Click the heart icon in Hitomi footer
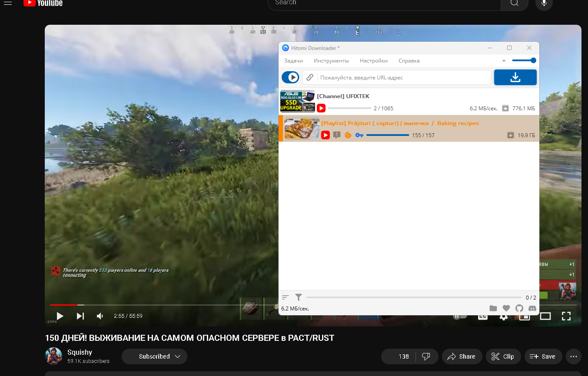The height and width of the screenshot is (376, 588). 506,308
